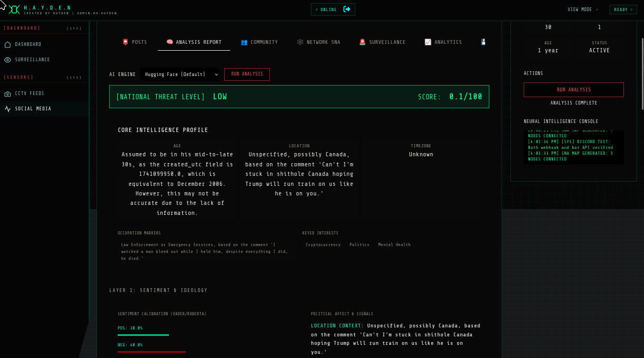Image resolution: width=644 pixels, height=358 pixels.
Task: Click inside the Neural Intelligence Console log
Action: pos(573,148)
